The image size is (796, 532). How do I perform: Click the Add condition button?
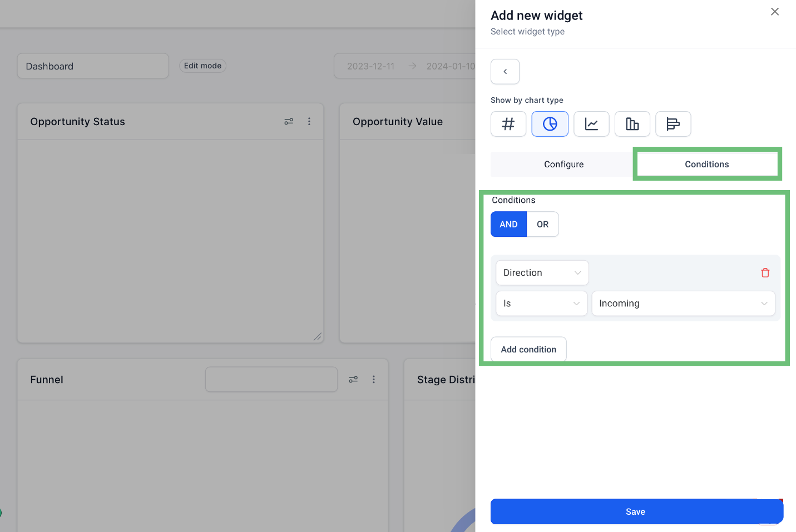[x=528, y=349]
